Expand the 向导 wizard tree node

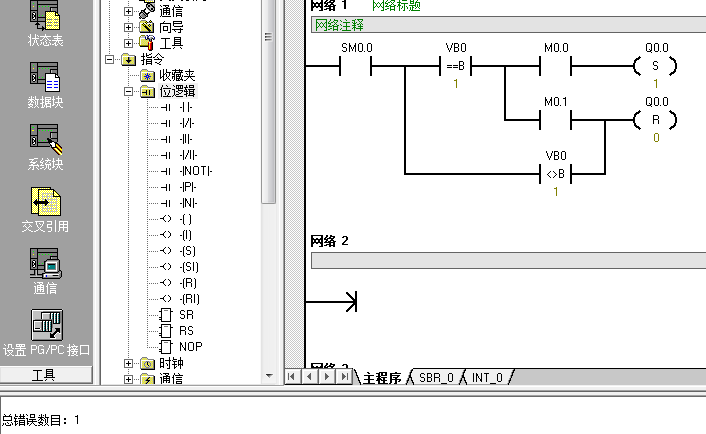128,27
